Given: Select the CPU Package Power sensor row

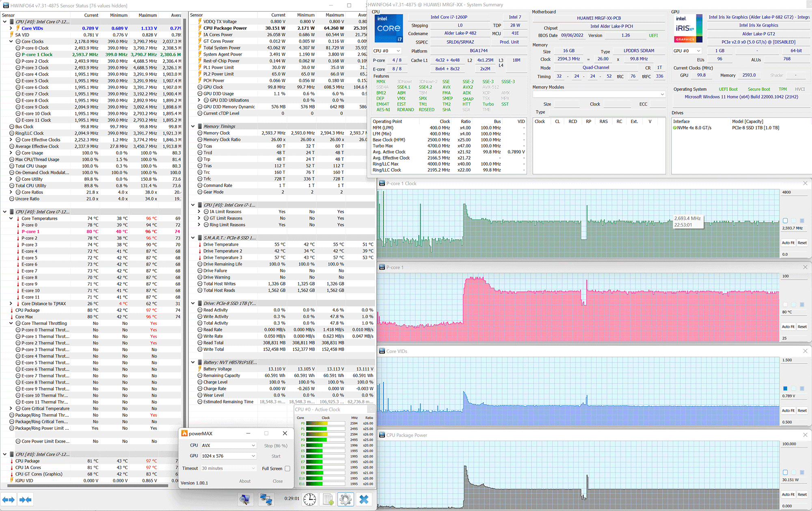Looking at the screenshot, I should click(x=225, y=28).
